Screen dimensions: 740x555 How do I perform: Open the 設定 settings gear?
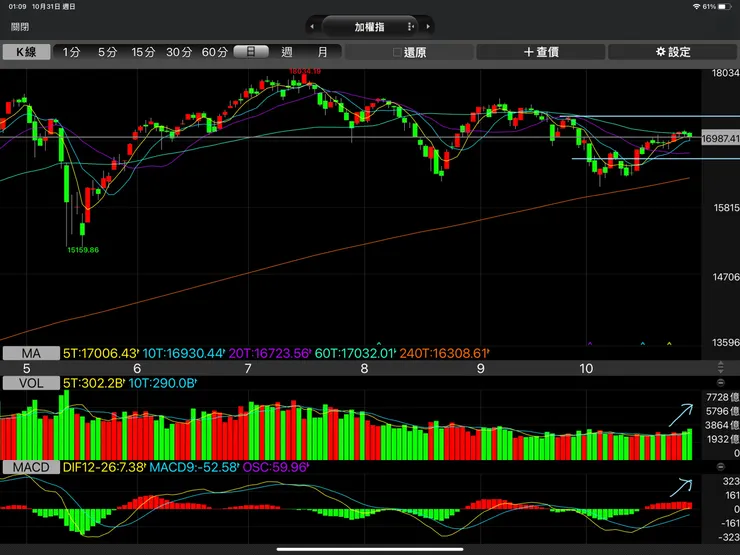673,52
